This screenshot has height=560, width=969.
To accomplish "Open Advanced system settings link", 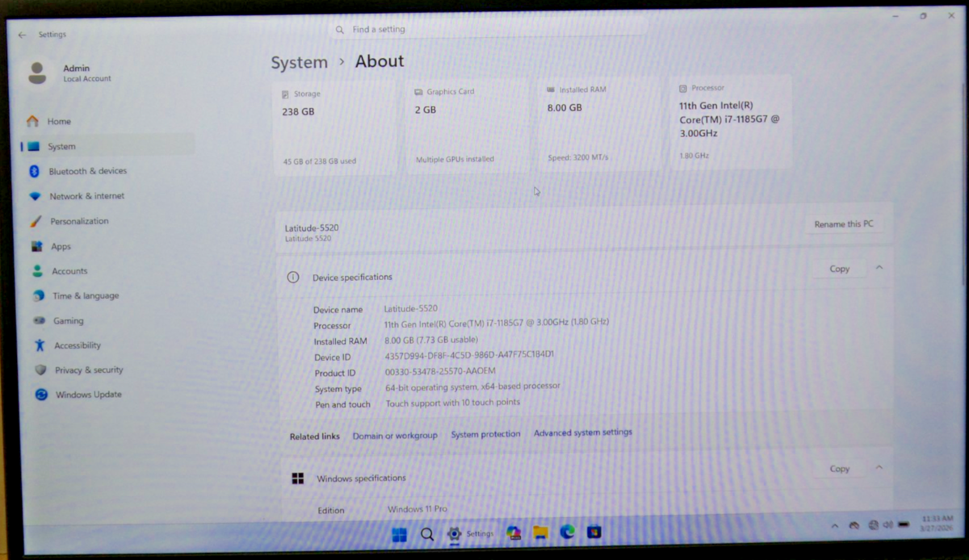I will click(582, 433).
